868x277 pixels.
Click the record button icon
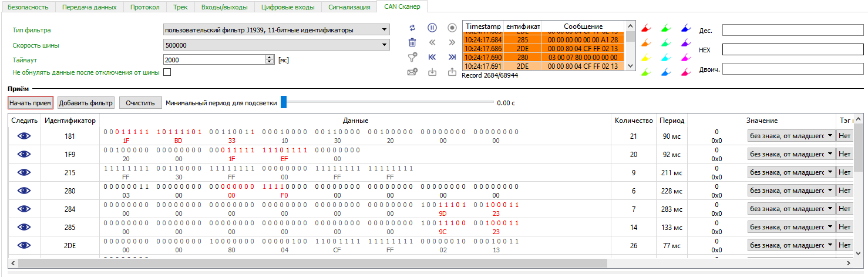pyautogui.click(x=452, y=28)
